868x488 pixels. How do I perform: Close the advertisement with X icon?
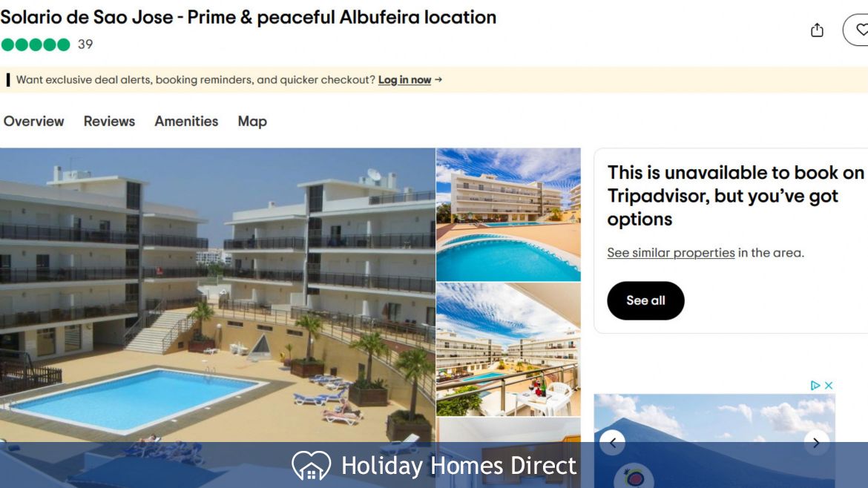829,386
